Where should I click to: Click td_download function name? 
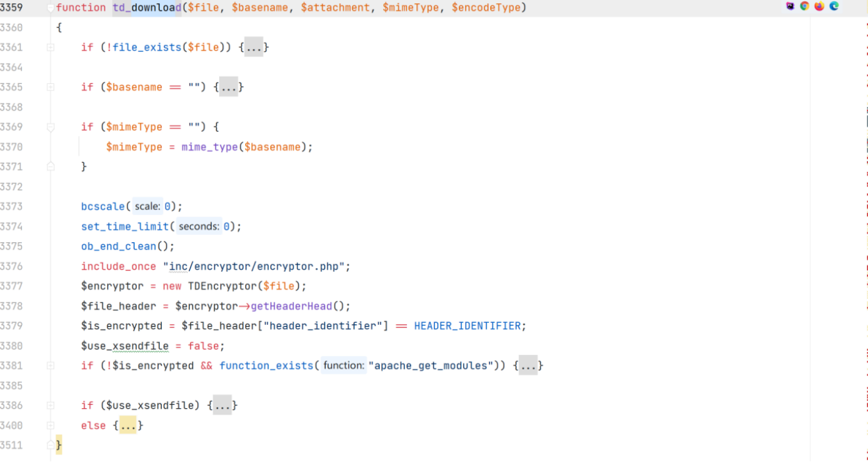(x=147, y=8)
